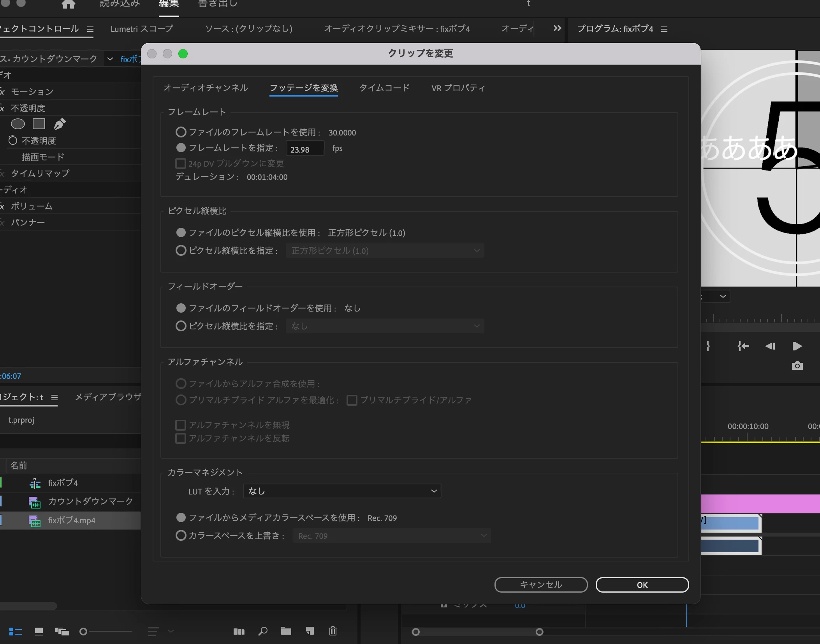
Task: Select the rectangle mask tool
Action: pos(39,124)
